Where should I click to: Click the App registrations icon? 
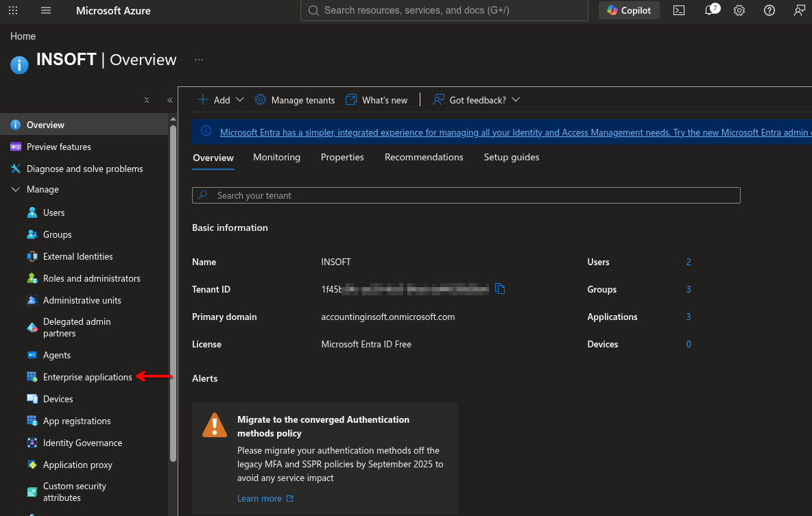(32, 421)
